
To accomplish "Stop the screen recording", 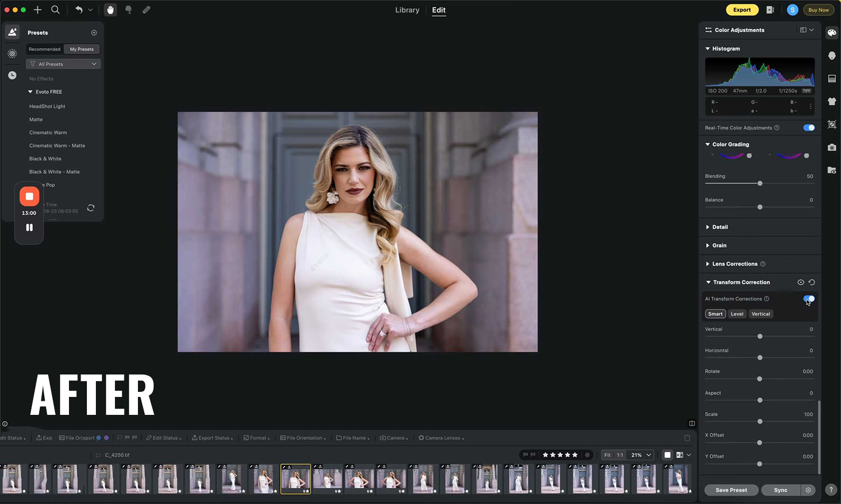I will (29, 196).
